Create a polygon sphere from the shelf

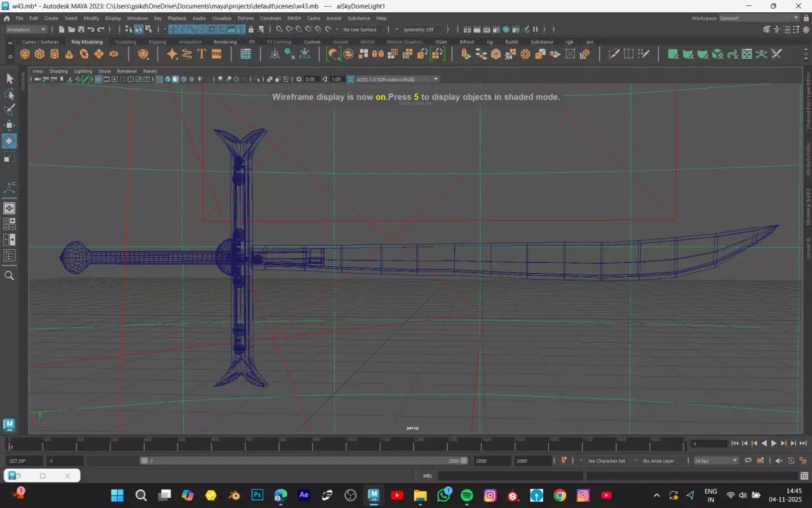[x=25, y=54]
